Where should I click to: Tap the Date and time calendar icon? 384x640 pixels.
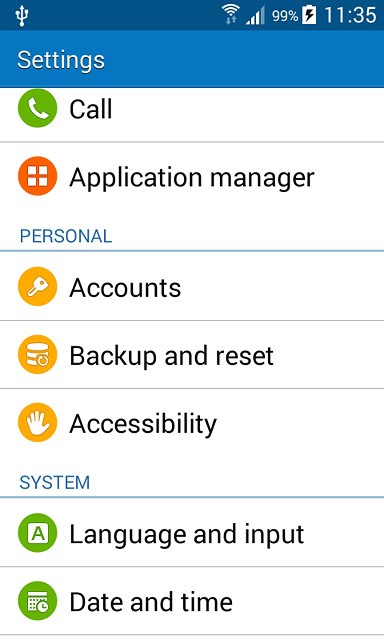click(x=38, y=601)
